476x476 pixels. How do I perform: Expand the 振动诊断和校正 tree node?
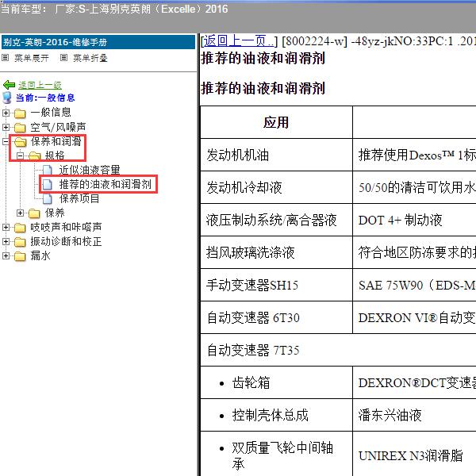[x=6, y=241]
